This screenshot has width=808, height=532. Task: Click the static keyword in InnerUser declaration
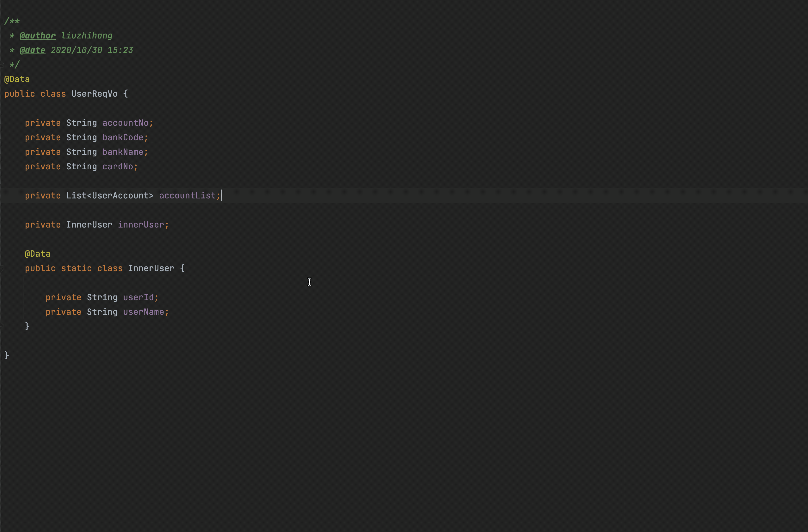point(76,268)
